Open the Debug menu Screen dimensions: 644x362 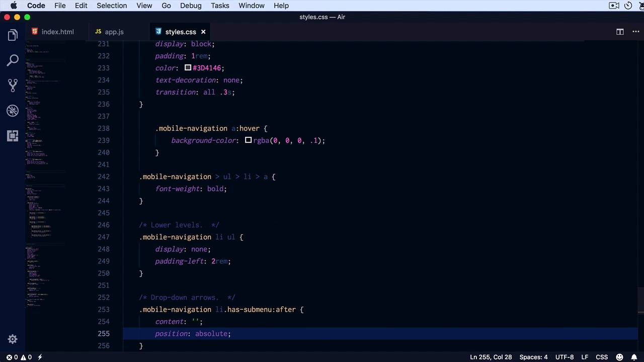point(191,6)
